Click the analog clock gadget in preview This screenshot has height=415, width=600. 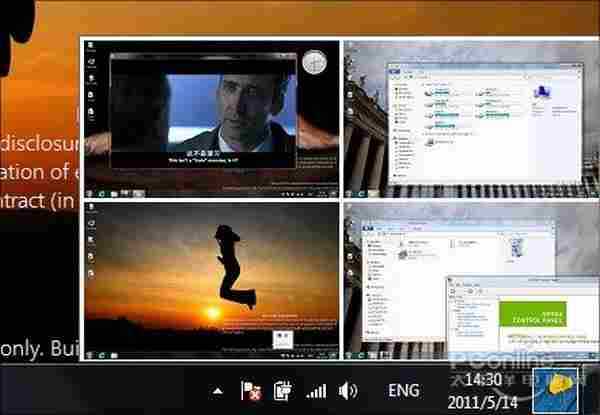coord(314,62)
